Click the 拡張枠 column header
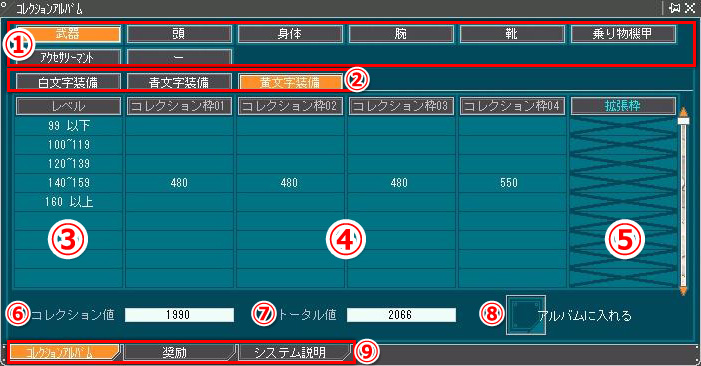Image resolution: width=701 pixels, height=366 pixels. [623, 106]
